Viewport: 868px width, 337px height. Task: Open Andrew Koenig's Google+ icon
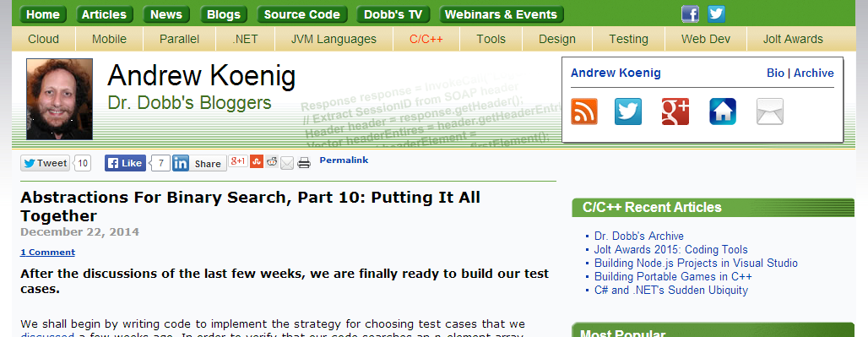pos(675,111)
